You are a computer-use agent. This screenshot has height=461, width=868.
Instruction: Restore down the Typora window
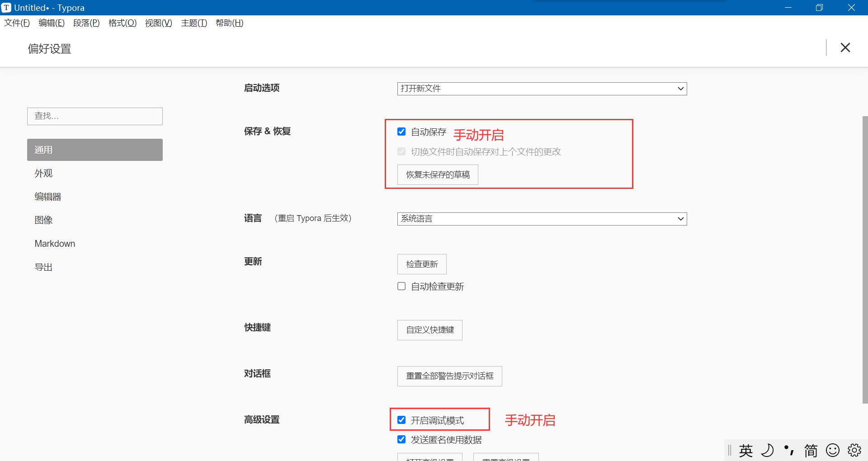coord(819,8)
